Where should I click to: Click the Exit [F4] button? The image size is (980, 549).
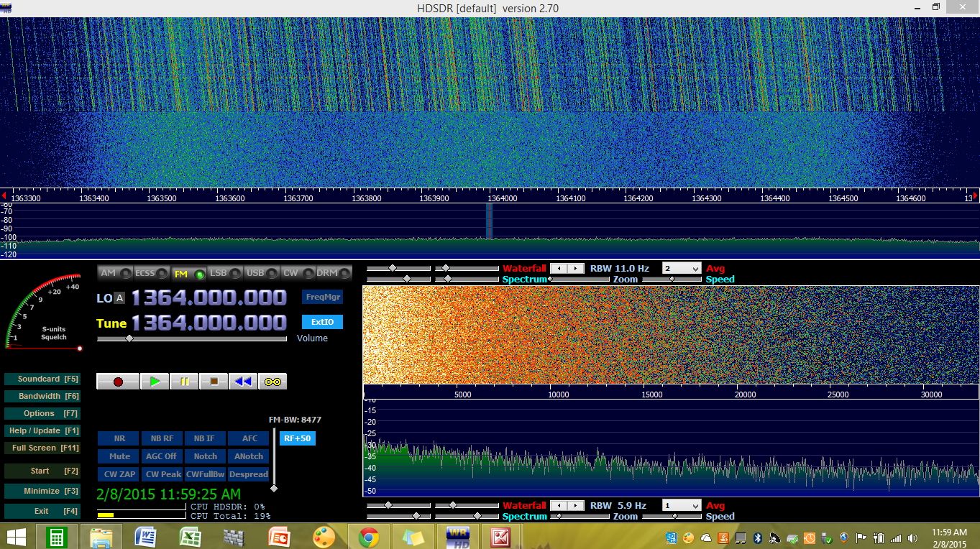tap(42, 511)
